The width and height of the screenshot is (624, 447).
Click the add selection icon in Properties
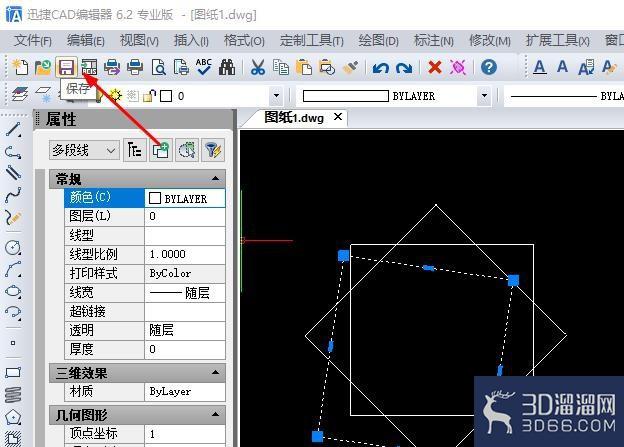point(161,150)
